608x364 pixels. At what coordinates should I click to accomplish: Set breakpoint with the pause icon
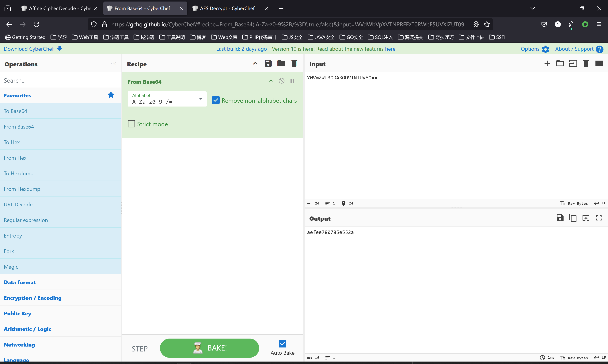point(292,81)
